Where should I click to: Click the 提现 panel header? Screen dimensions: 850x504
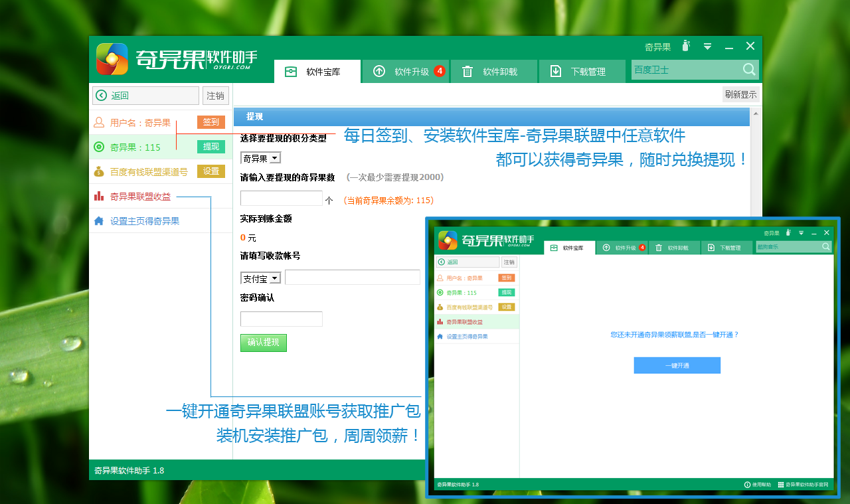click(x=492, y=117)
